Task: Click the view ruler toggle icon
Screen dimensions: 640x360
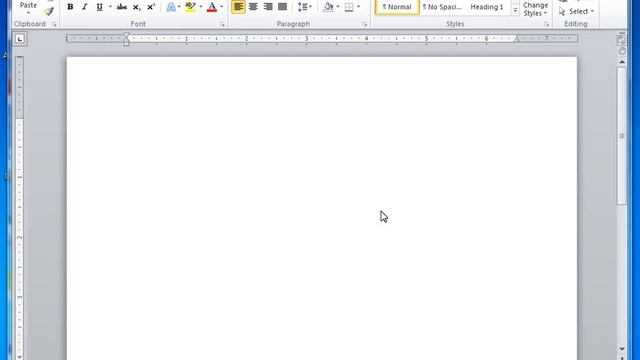Action: coord(622,40)
